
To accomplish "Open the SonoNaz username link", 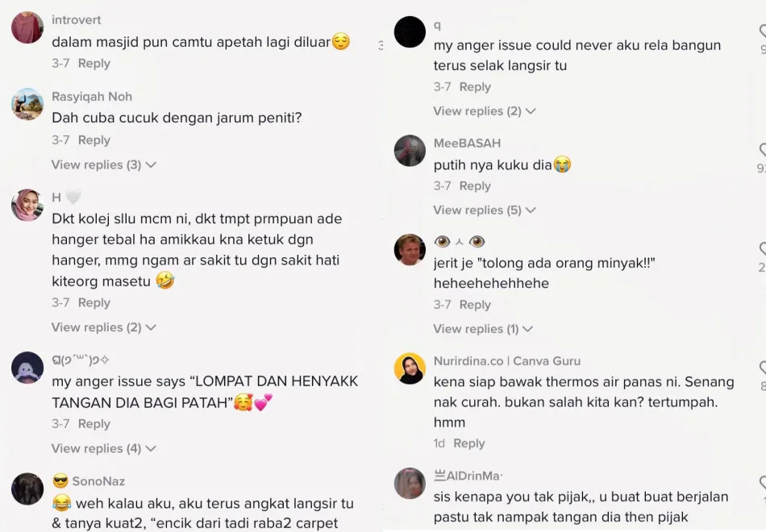I will tap(98, 481).
